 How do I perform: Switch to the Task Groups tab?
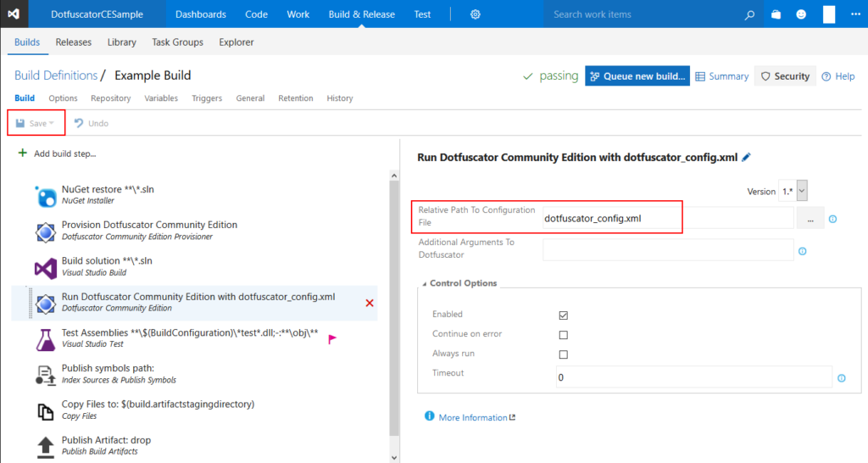(x=178, y=42)
